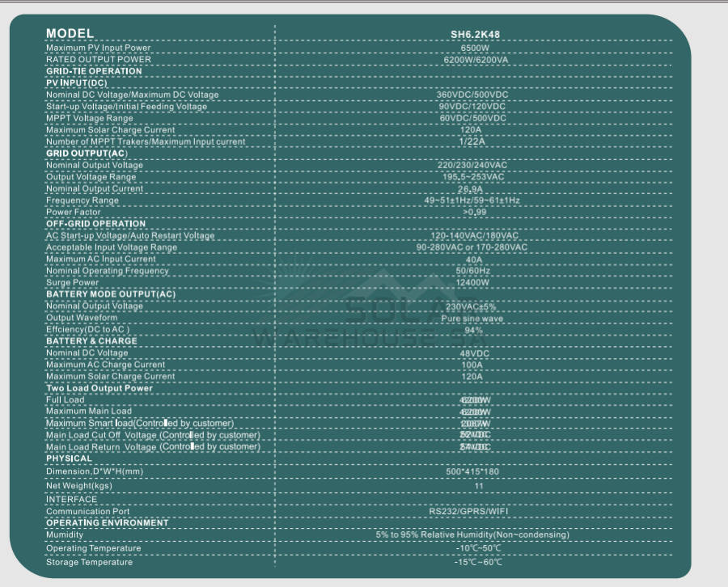The width and height of the screenshot is (728, 587).
Task: Click the PV INPUT(DC) section header
Action: tap(76, 82)
